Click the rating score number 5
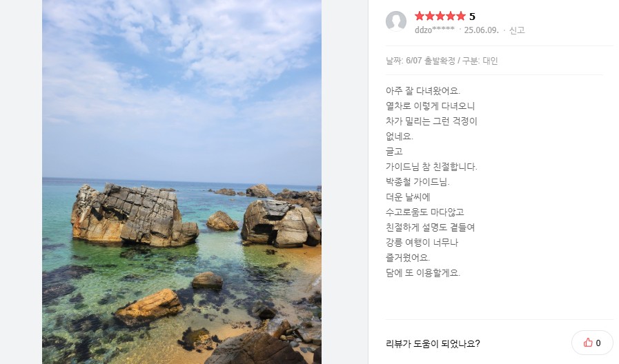Screen dimensions: 619x364 472,17
